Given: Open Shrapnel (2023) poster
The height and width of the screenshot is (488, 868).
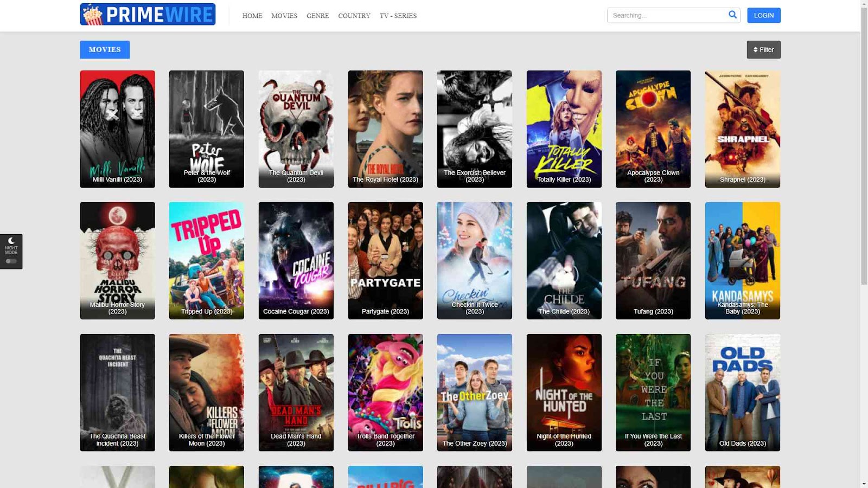Looking at the screenshot, I should point(743,129).
